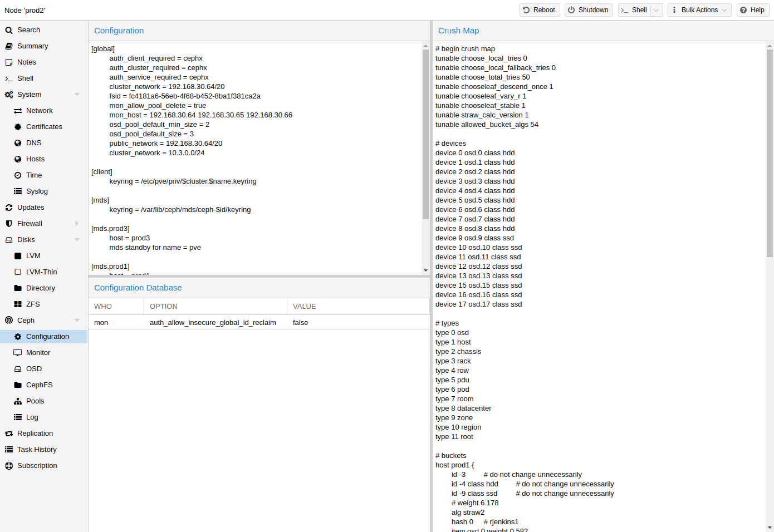Click the Certificates badge icon
This screenshot has height=532, width=774.
[18, 127]
